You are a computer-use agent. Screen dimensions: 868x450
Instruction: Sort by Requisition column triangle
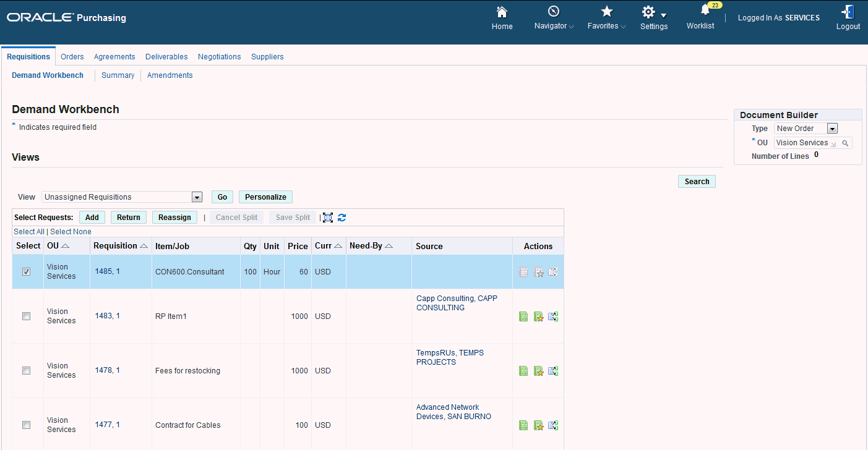[x=144, y=246]
